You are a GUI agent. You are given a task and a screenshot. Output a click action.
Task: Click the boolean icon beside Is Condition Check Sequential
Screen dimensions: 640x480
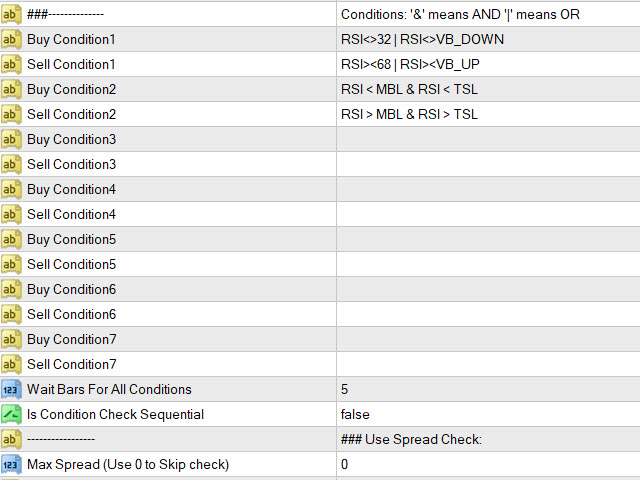11,414
